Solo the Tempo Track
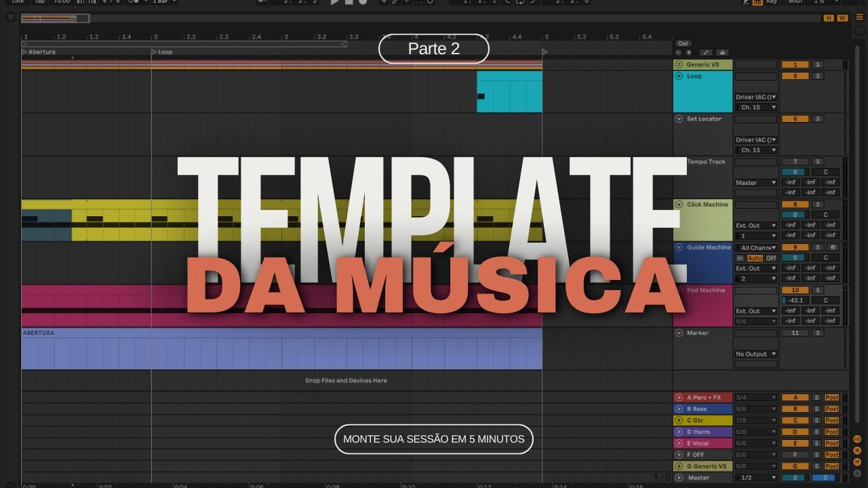Screen dimensions: 868x488 [818, 162]
